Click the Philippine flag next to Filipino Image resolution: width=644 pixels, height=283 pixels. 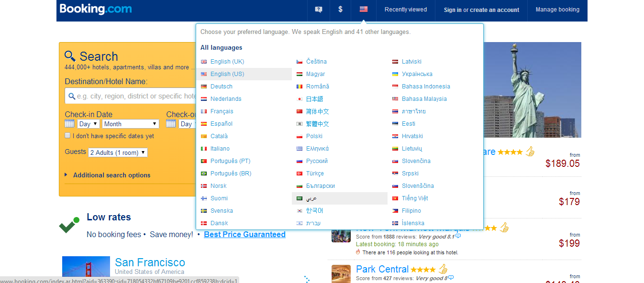point(395,211)
